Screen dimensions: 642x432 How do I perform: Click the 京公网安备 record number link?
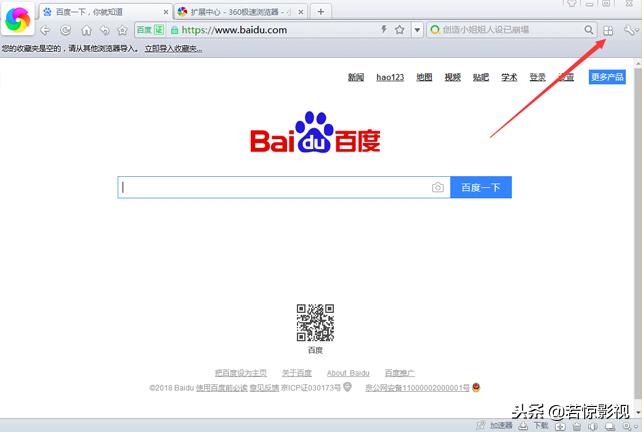click(417, 388)
